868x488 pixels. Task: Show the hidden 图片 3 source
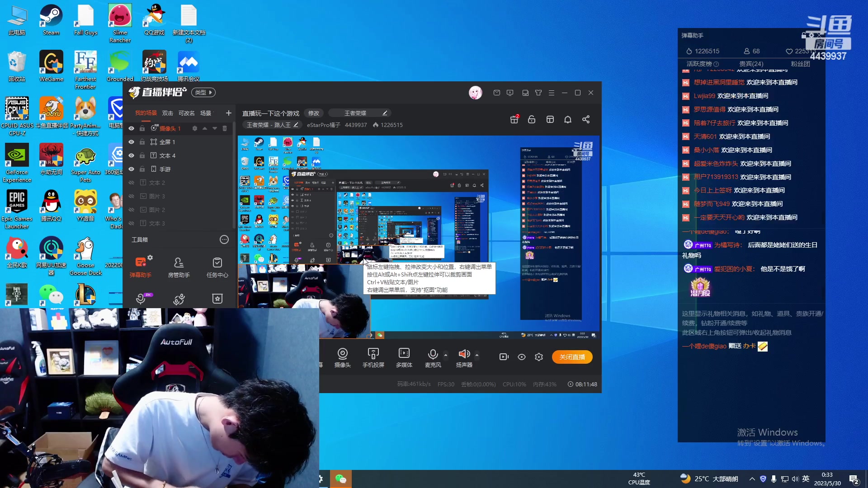(x=131, y=196)
